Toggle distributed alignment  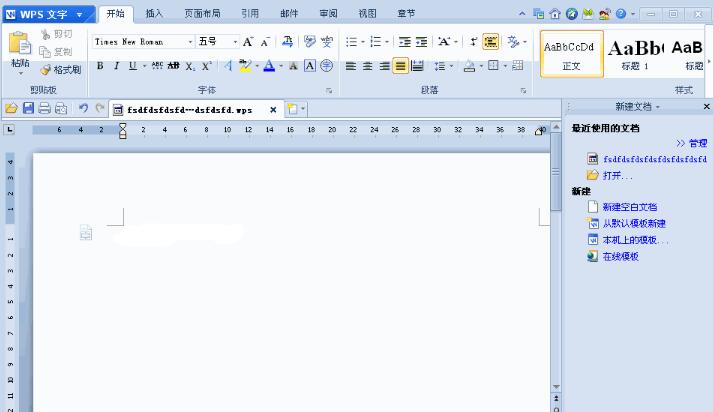click(417, 66)
